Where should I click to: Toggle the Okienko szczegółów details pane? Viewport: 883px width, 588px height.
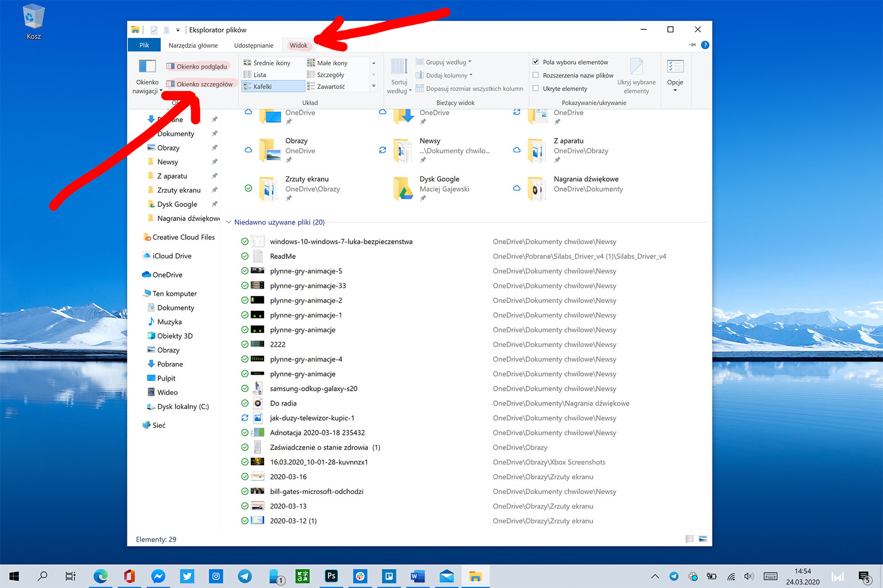click(x=200, y=84)
